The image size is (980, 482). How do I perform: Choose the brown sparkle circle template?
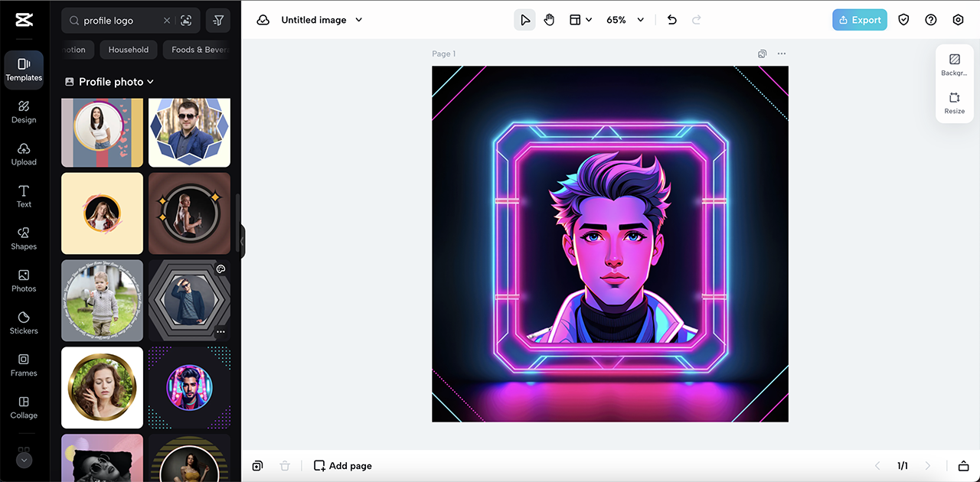[x=189, y=213]
